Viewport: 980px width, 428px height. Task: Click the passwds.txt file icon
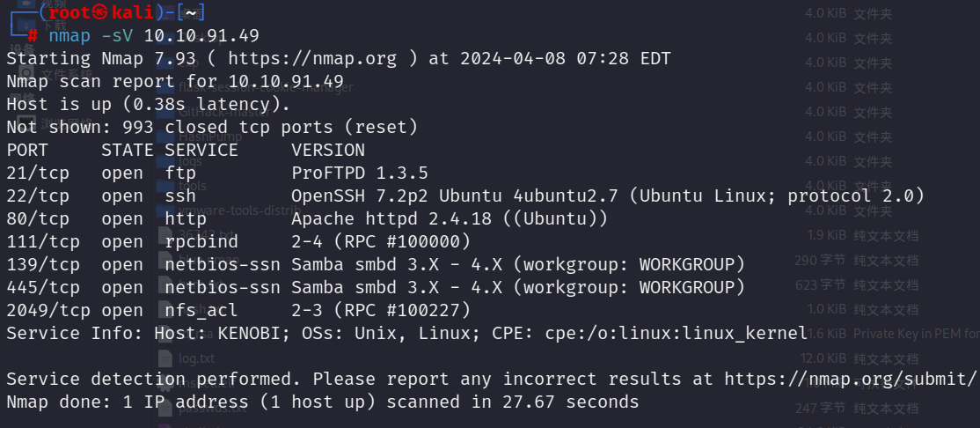point(165,409)
